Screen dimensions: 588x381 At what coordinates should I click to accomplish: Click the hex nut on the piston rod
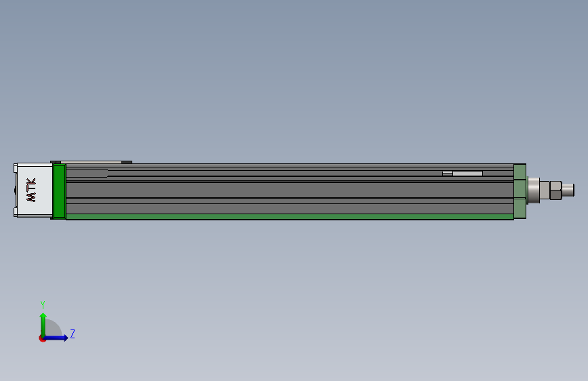pyautogui.click(x=555, y=190)
